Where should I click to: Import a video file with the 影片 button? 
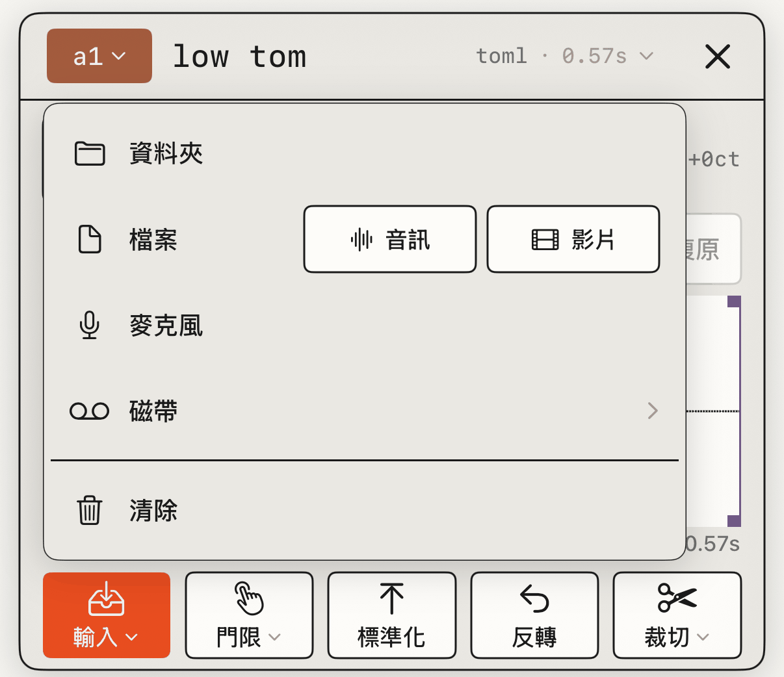(x=573, y=239)
